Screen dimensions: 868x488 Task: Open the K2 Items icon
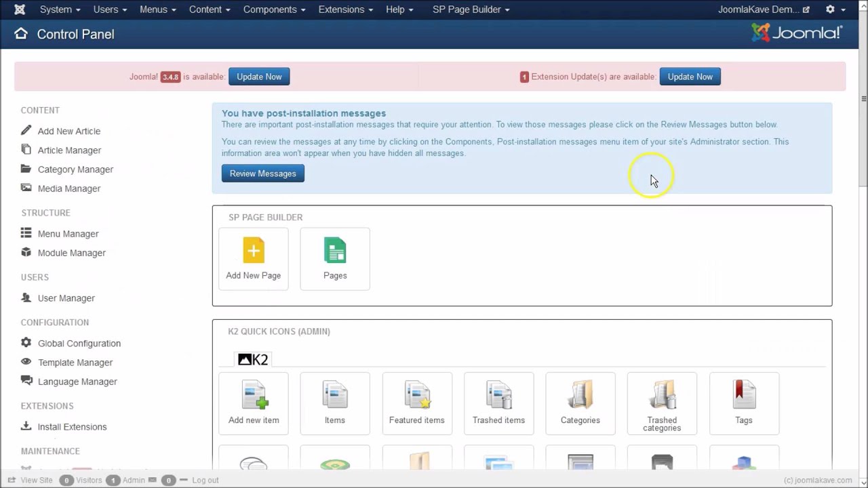(335, 403)
